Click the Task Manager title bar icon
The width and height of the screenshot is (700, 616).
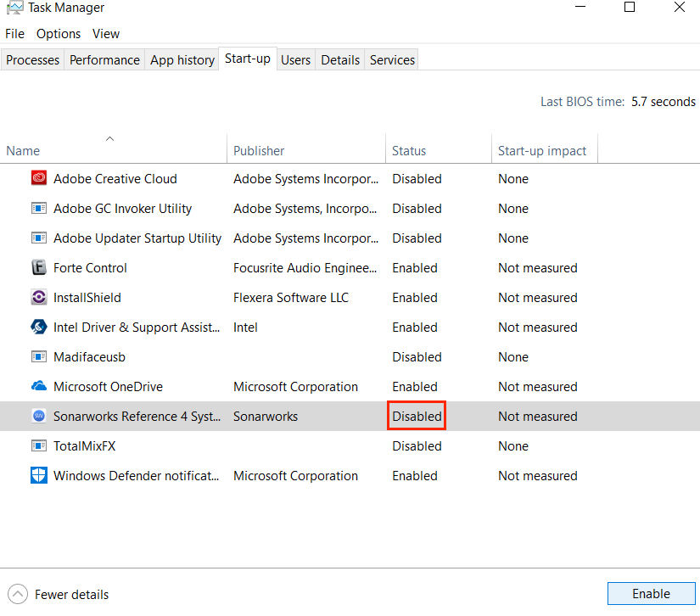(14, 8)
